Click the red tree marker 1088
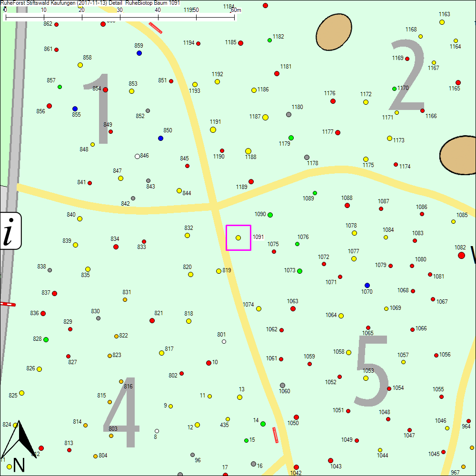This screenshot has width=476, height=476. pos(347,206)
